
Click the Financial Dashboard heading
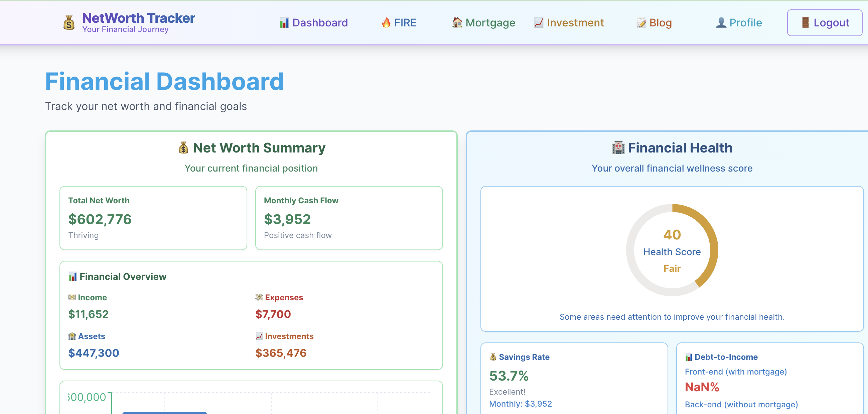tap(164, 82)
